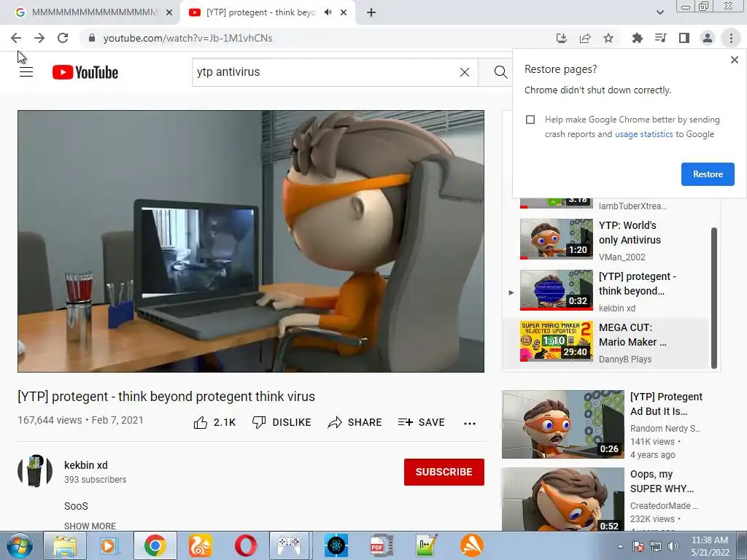747x560 pixels.
Task: Click the playlist panel scrollbar
Action: (x=713, y=297)
